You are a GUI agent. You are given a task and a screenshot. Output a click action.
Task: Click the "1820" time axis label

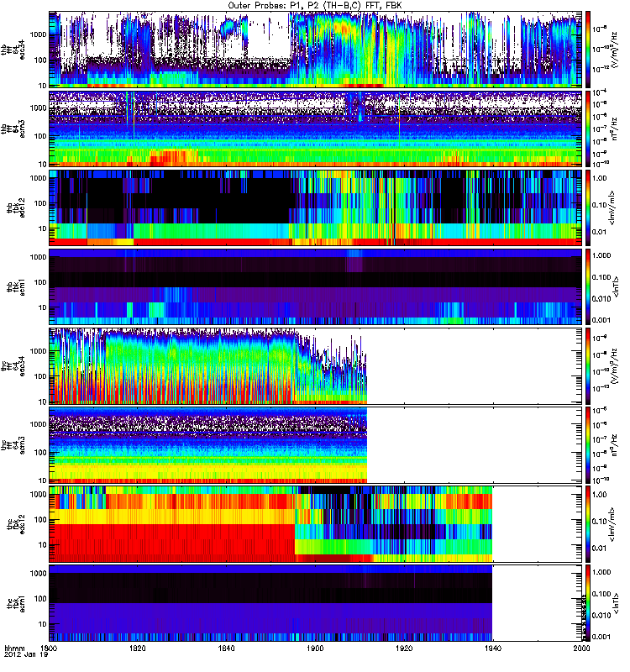138,648
